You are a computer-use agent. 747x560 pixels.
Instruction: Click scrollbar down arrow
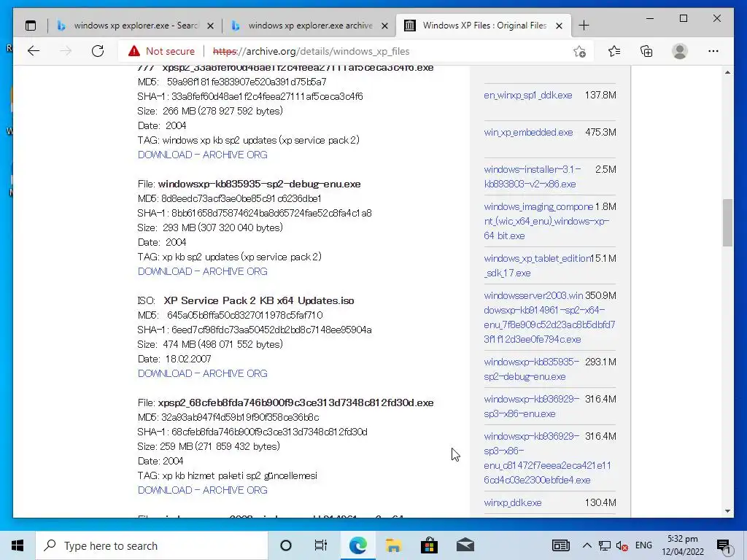tap(727, 511)
